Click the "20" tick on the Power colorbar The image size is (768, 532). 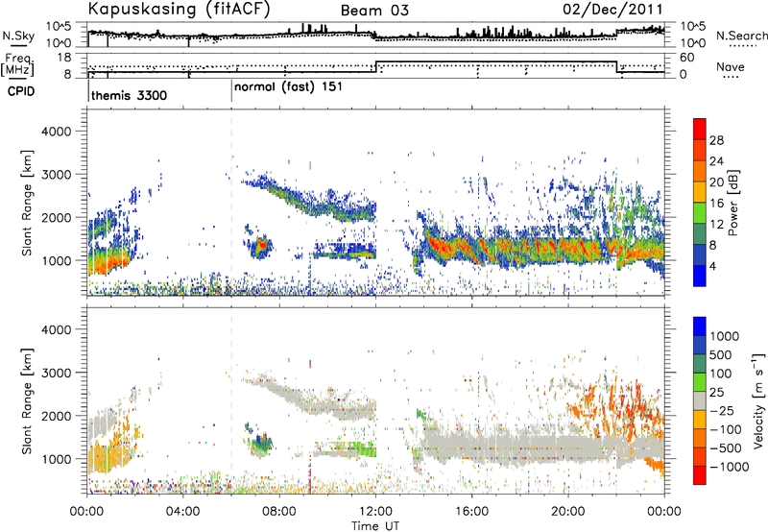(x=716, y=182)
